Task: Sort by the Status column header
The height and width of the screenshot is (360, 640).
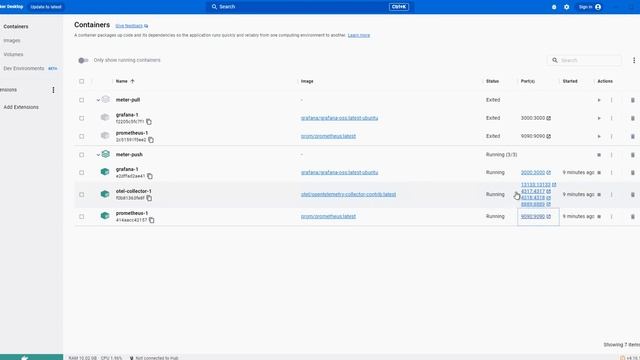Action: pos(492,81)
